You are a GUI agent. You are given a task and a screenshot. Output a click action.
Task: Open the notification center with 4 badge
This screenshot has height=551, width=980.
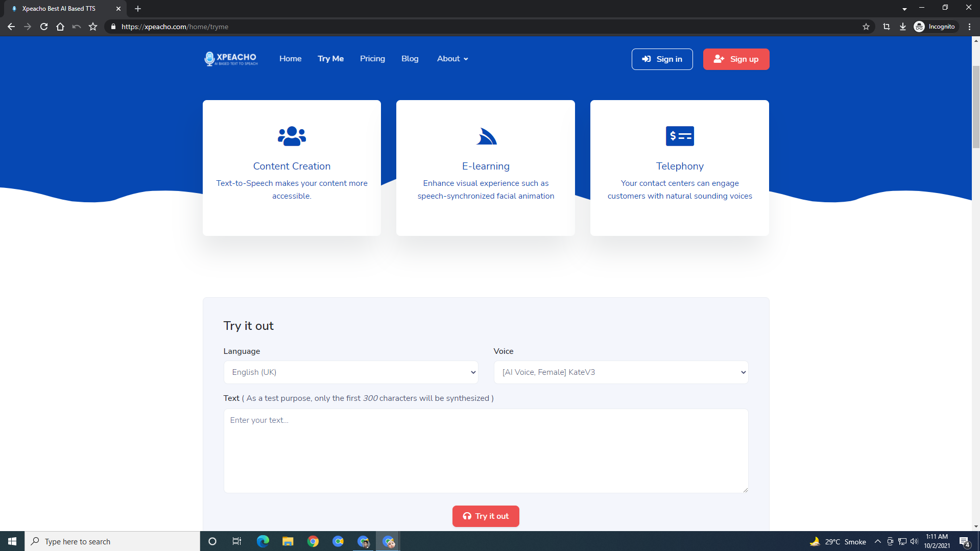tap(965, 541)
